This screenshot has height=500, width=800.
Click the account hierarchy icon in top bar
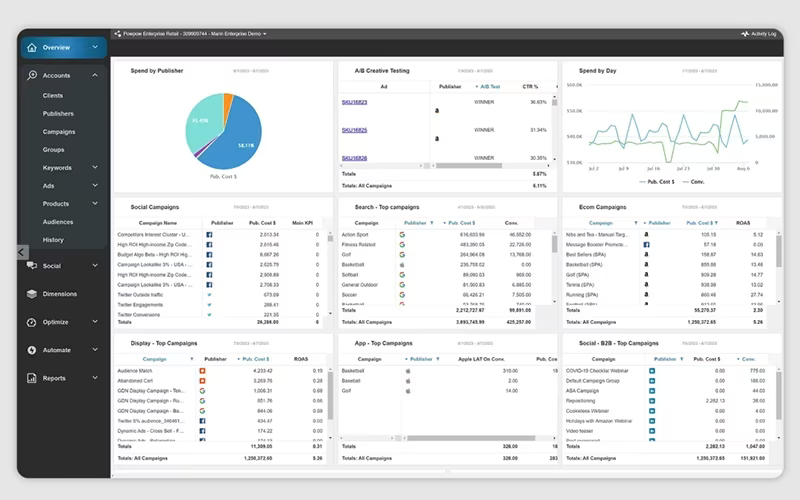[x=117, y=34]
